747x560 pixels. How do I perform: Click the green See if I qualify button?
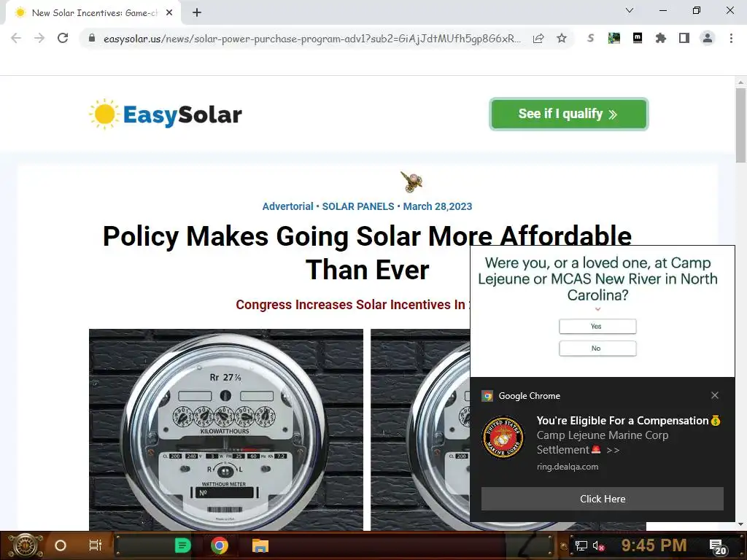coord(569,114)
